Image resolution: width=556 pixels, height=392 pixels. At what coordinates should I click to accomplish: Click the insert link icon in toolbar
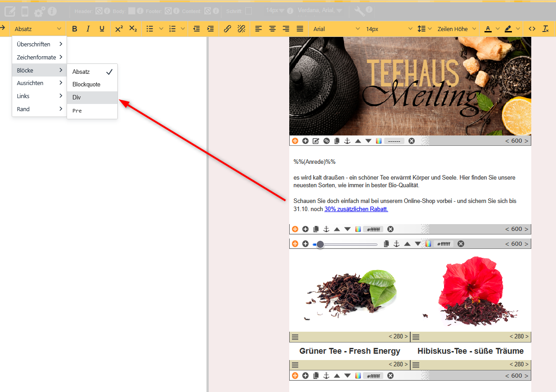point(227,29)
